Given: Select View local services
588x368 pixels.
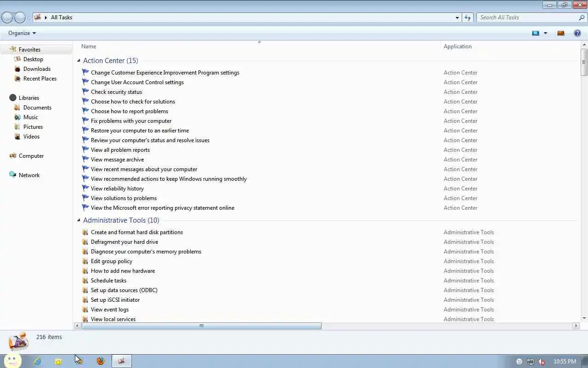Looking at the screenshot, I should (x=113, y=319).
